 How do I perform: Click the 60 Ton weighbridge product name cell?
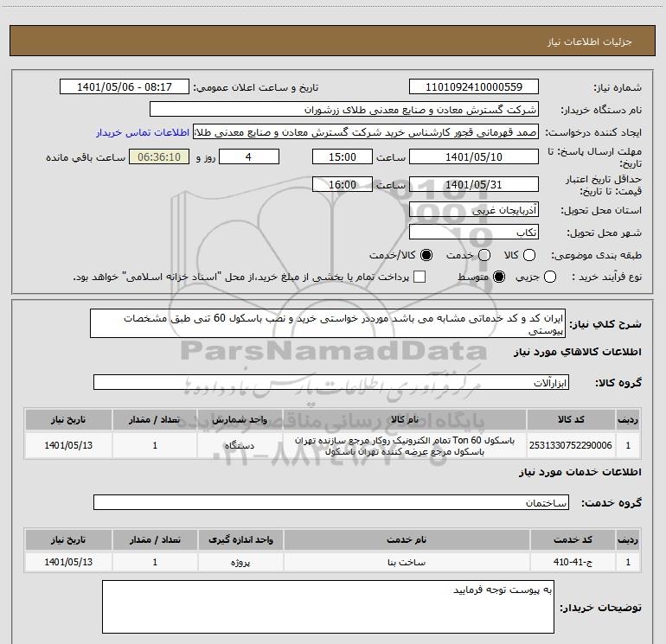click(x=405, y=446)
